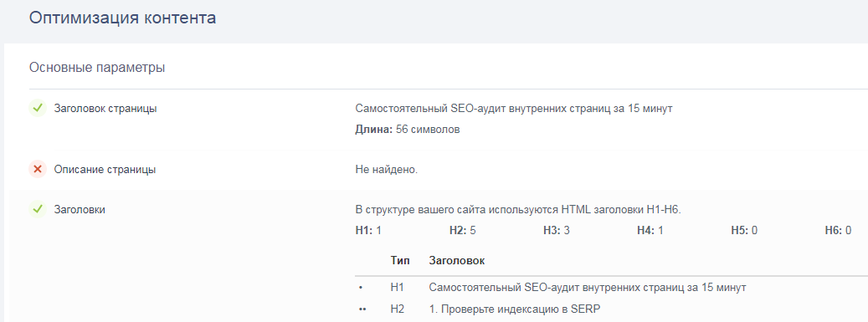Click the 'H2: 5' count
Screen dimensions: 868x322
click(462, 231)
